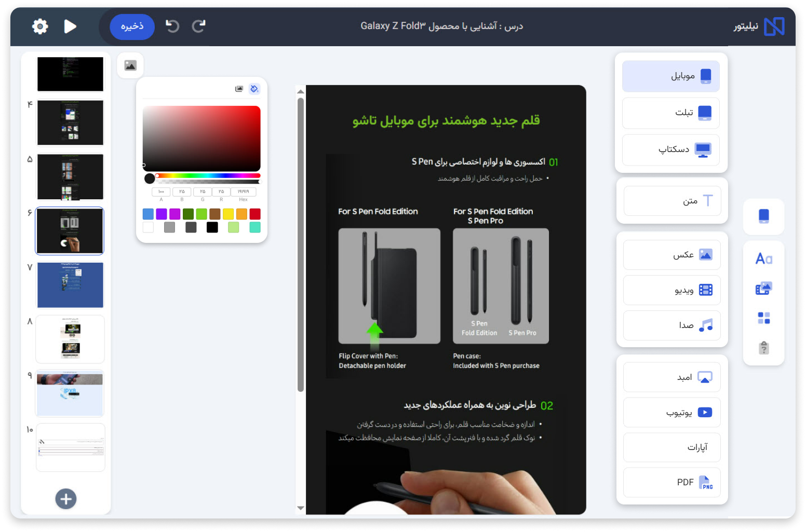Pick the dark green color swatch
This screenshot has height=532, width=806.
click(188, 214)
